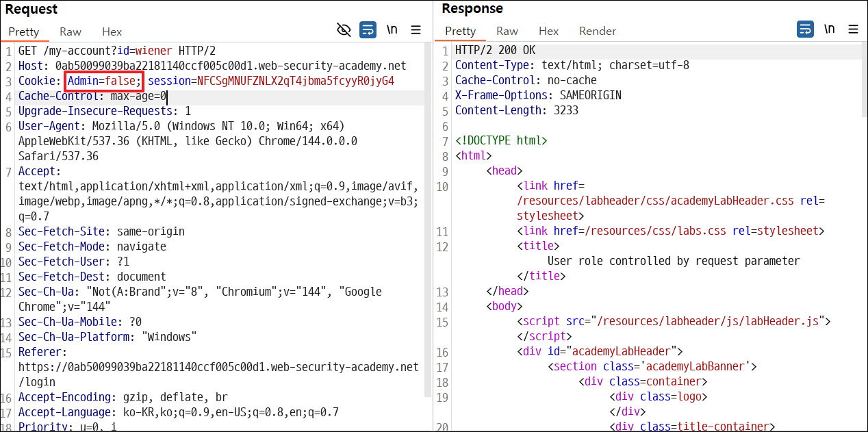Toggle \n newline display in Response pane
868x432 pixels.
(830, 29)
